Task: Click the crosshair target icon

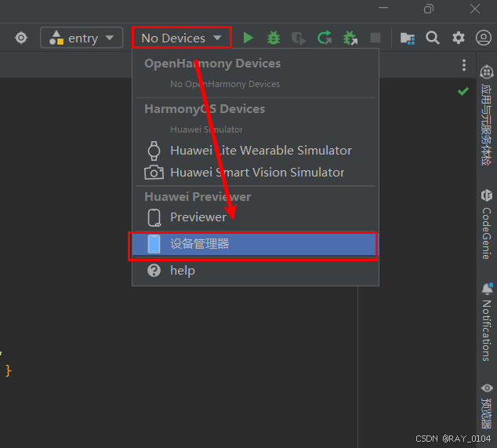Action: (x=21, y=38)
